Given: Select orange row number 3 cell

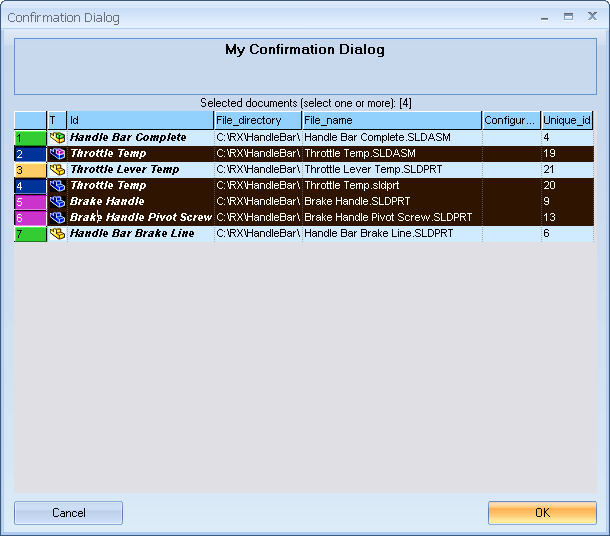Looking at the screenshot, I should [30, 170].
